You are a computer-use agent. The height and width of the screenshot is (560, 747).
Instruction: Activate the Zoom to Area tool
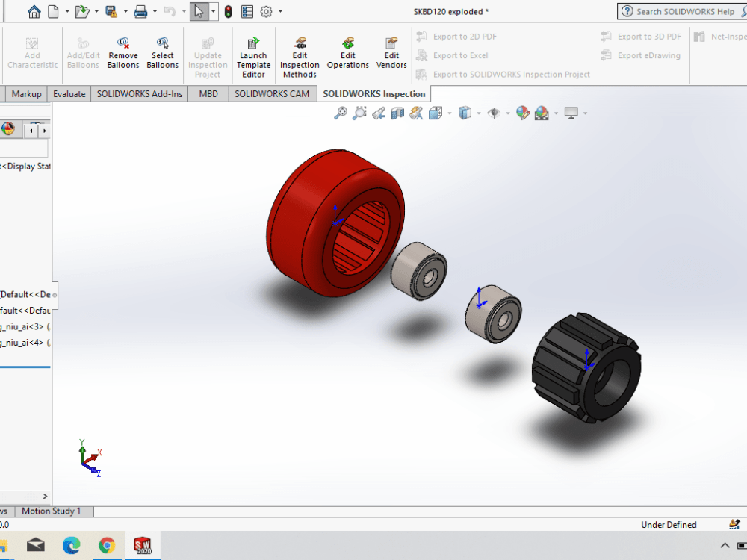coord(358,113)
